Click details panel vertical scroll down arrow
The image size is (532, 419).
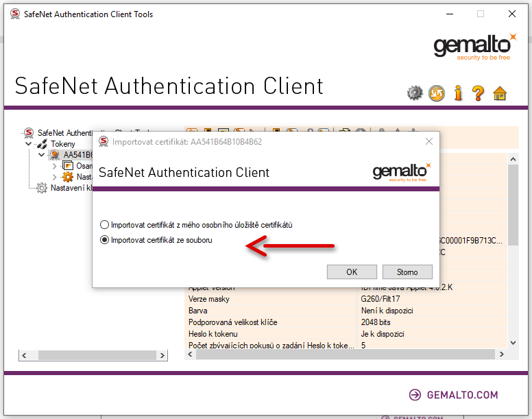(x=513, y=343)
